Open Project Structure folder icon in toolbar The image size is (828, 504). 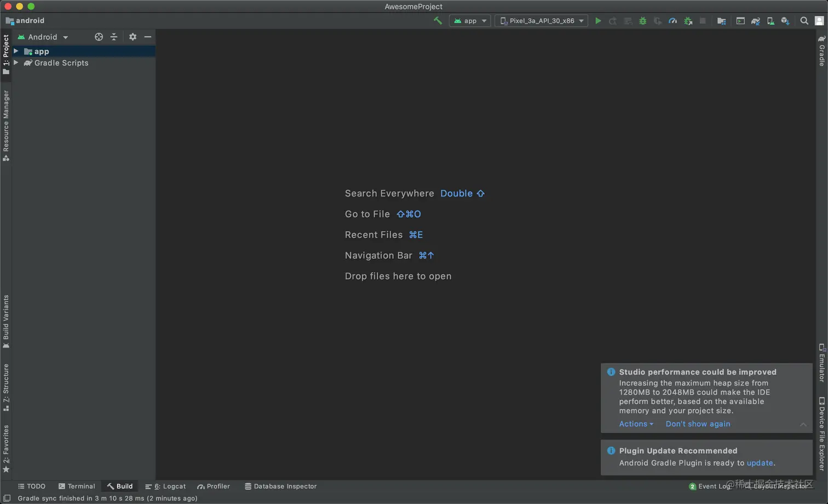pyautogui.click(x=722, y=21)
